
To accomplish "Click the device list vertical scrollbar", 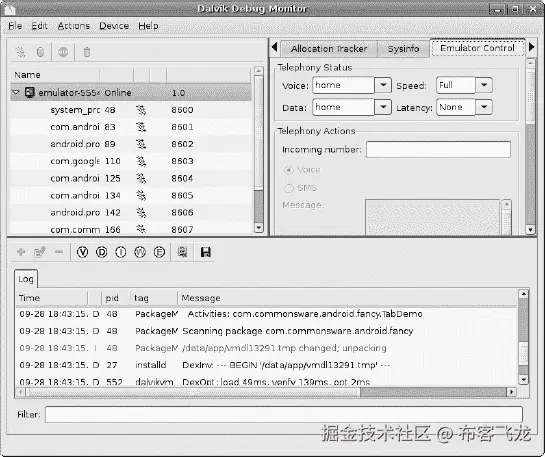I will pyautogui.click(x=259, y=149).
